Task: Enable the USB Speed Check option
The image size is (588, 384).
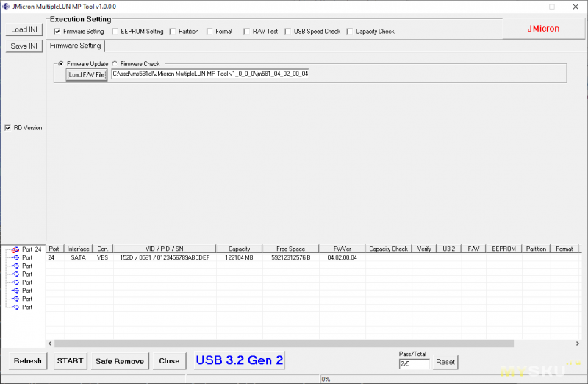Action: [x=287, y=32]
